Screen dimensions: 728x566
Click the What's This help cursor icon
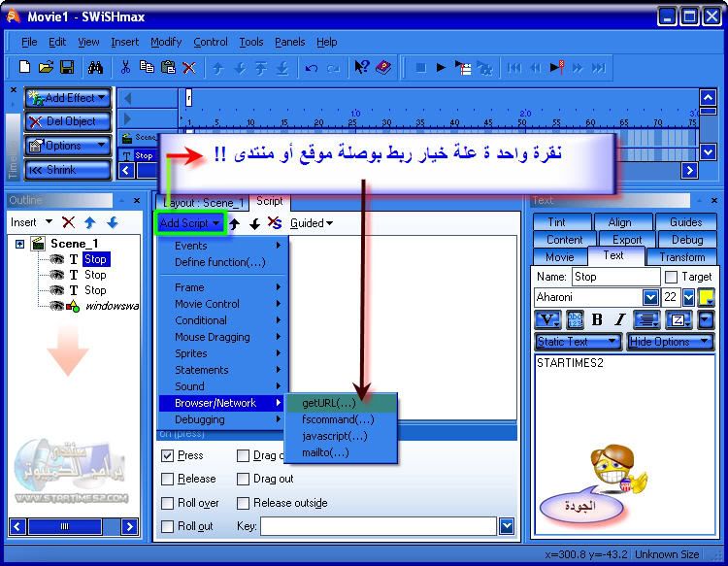click(362, 67)
